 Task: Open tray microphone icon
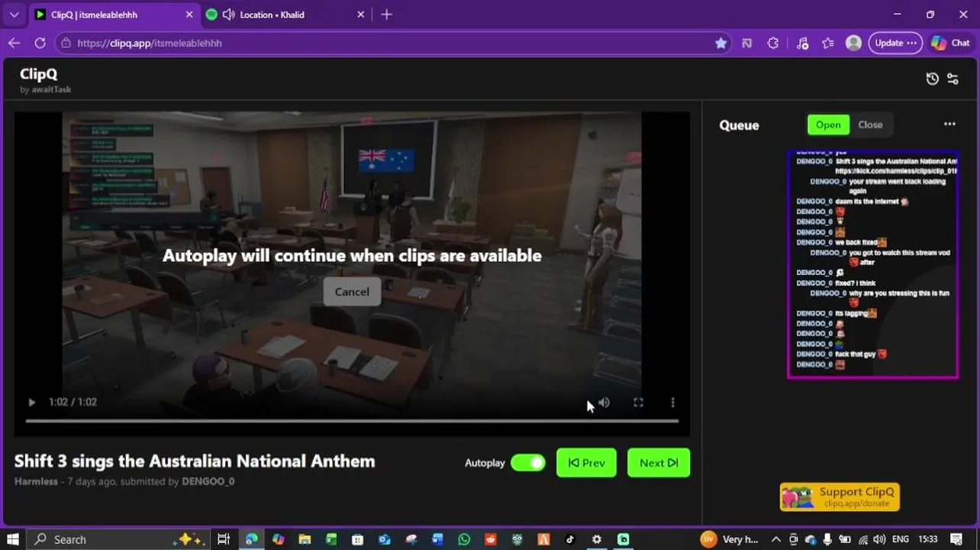pyautogui.click(x=827, y=539)
